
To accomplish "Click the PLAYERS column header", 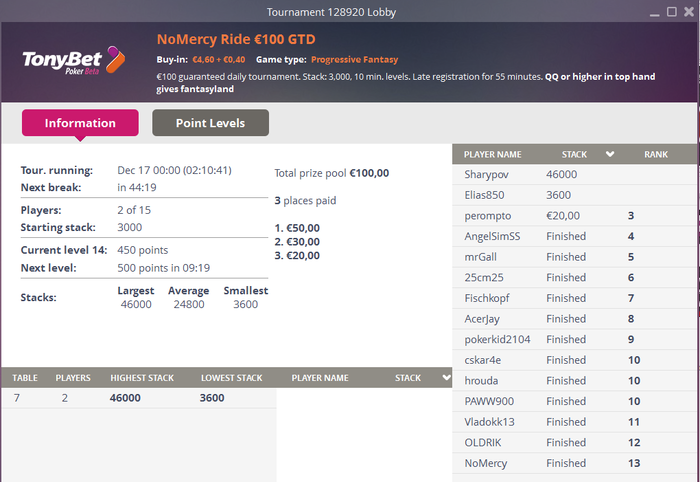I will 73,378.
